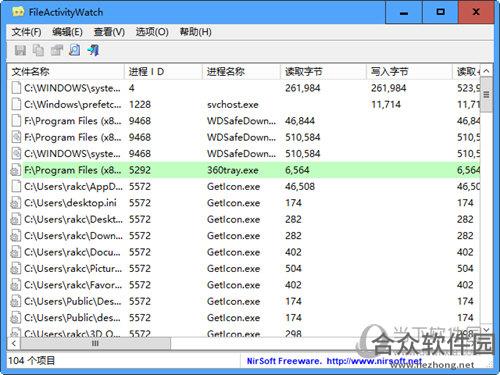Click the Exit toolbar icon
The width and height of the screenshot is (500, 375).
(x=93, y=50)
